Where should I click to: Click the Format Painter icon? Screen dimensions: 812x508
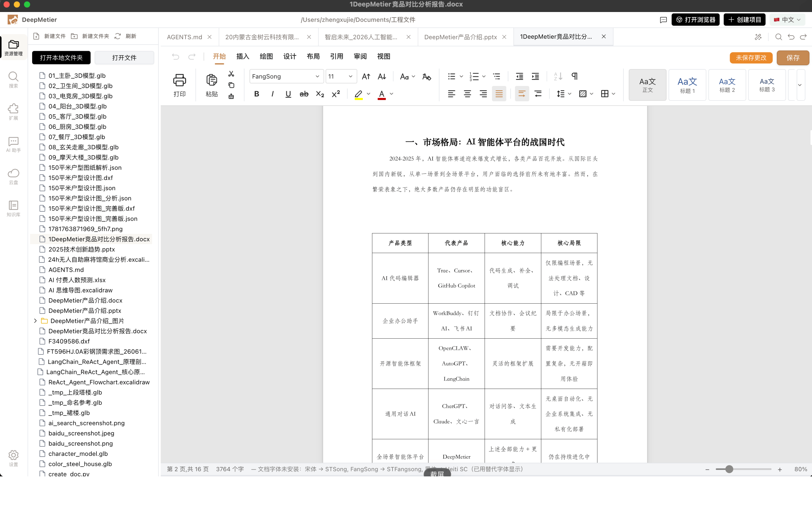pyautogui.click(x=231, y=97)
